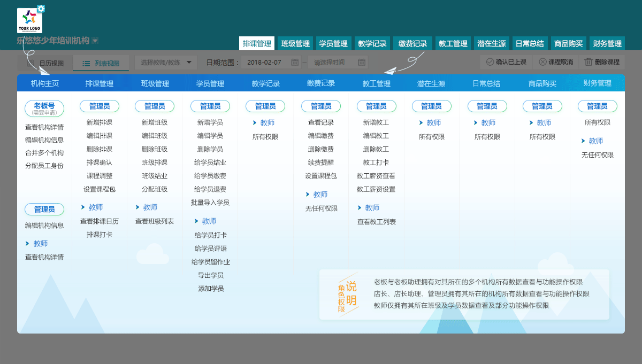This screenshot has width=642, height=364.
Task: Click the 确认已上课 checkmark button
Action: [506, 62]
